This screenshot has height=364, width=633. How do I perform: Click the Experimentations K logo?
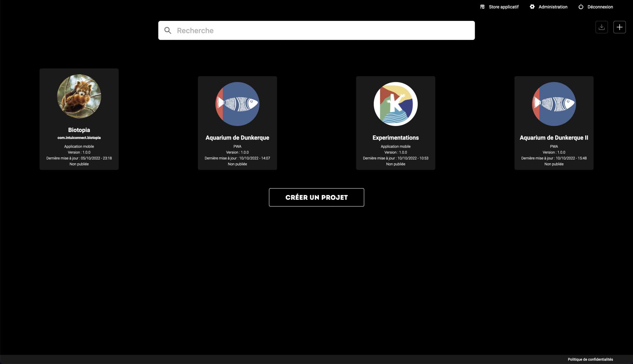tap(396, 104)
